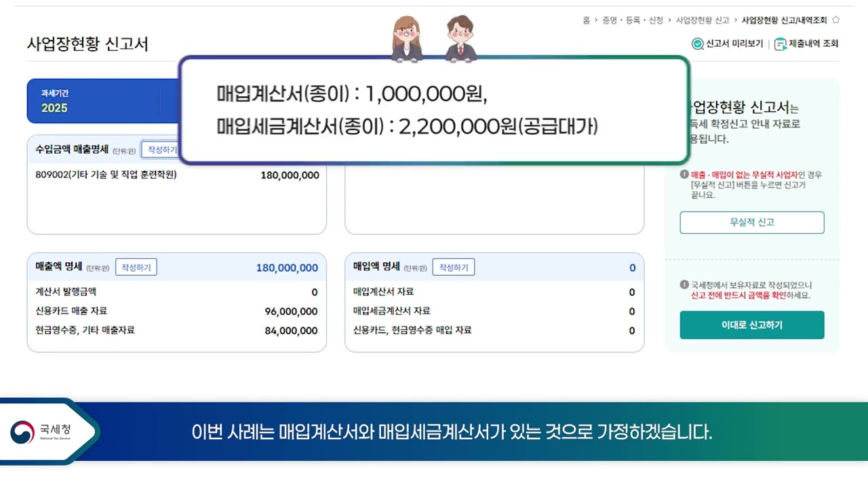Click 809002(기타 기술 및 직업 훈련학원) row

point(176,176)
